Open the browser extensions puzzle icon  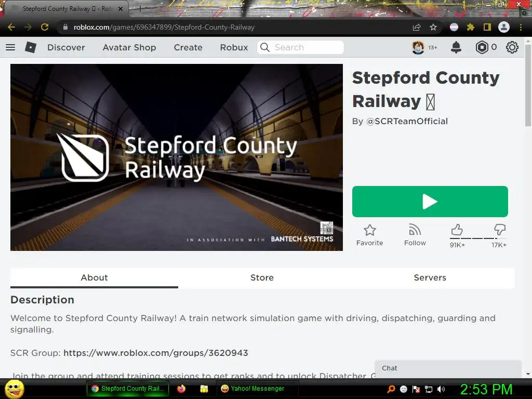click(470, 27)
